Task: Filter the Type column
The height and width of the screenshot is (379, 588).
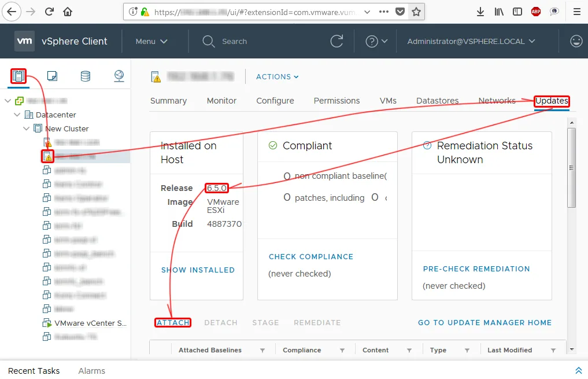Action: point(467,350)
